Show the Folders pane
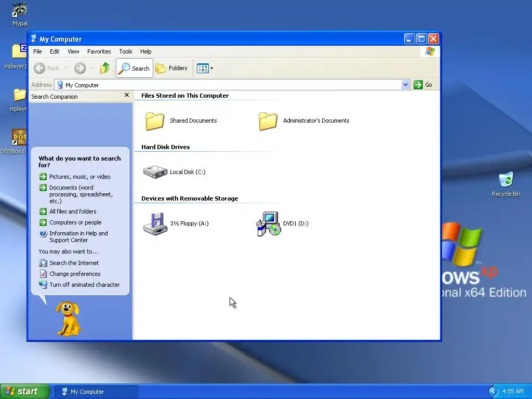 click(x=171, y=68)
